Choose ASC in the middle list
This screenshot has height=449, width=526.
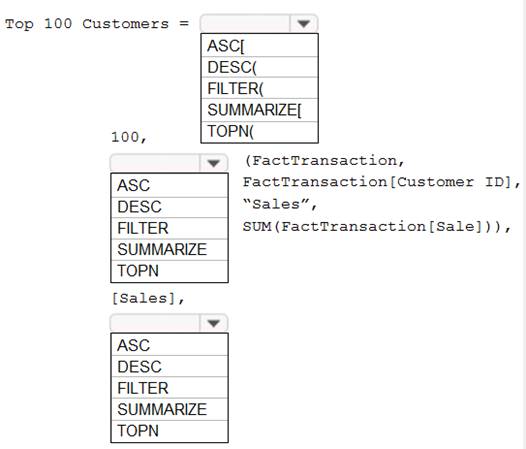pyautogui.click(x=169, y=186)
